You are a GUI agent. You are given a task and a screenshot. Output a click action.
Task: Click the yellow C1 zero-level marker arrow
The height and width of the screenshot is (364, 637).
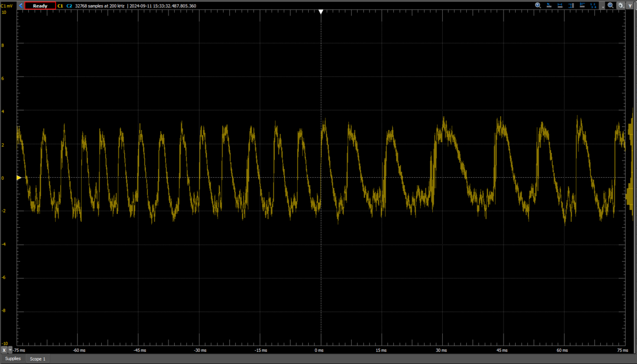coord(19,178)
